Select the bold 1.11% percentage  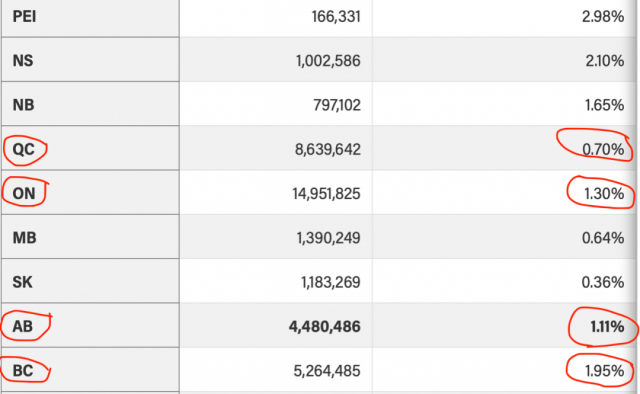click(607, 326)
